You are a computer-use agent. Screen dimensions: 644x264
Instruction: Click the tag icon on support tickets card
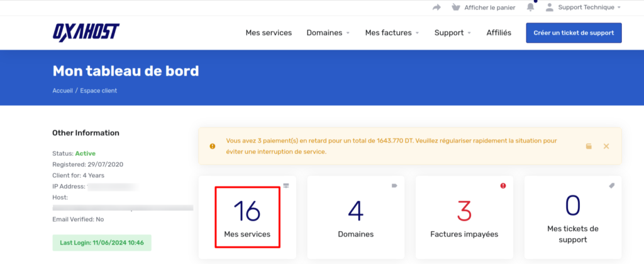[x=611, y=186]
